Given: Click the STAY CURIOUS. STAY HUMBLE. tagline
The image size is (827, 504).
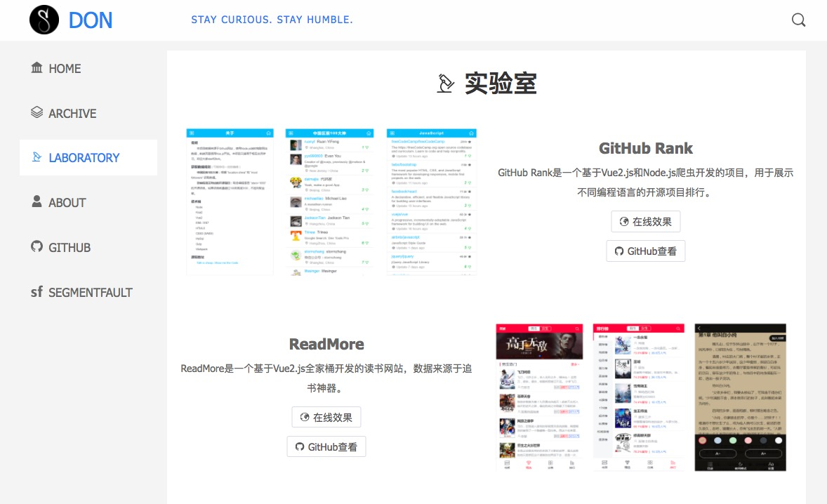Looking at the screenshot, I should coord(272,20).
